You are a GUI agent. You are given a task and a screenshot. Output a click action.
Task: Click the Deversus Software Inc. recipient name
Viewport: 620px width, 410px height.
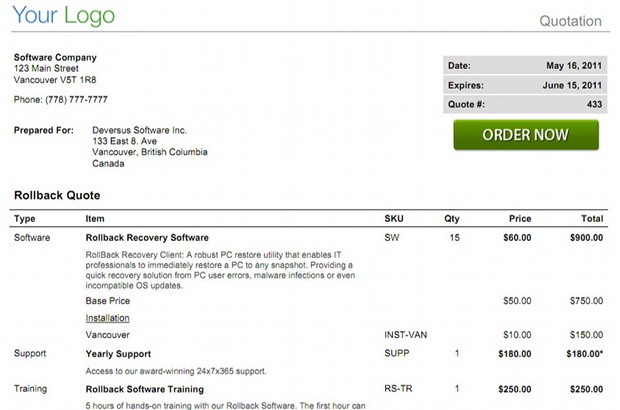click(x=139, y=130)
